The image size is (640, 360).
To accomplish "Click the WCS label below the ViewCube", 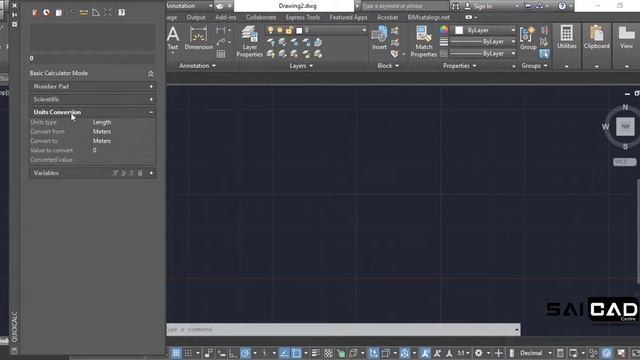I will (x=624, y=162).
